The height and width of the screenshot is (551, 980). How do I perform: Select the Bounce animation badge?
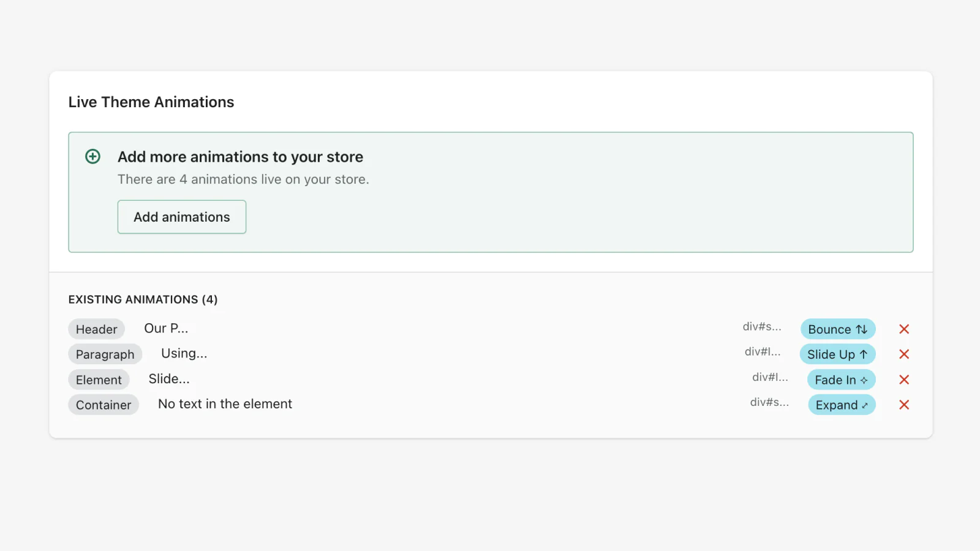point(838,329)
